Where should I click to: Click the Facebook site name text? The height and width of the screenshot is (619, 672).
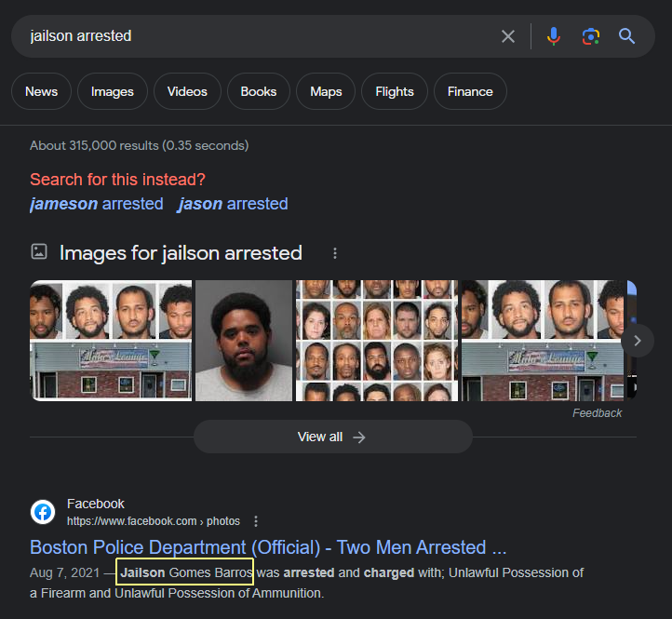click(x=96, y=504)
